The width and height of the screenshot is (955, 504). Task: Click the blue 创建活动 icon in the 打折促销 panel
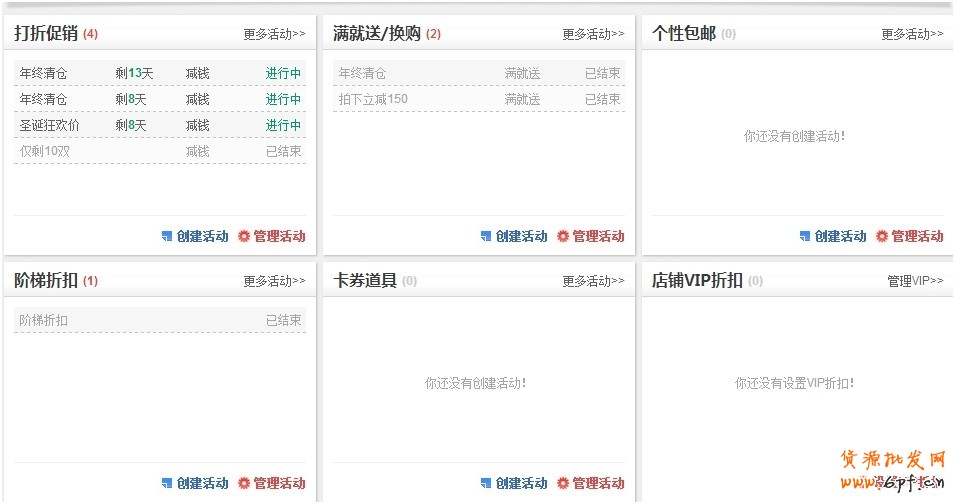click(167, 237)
